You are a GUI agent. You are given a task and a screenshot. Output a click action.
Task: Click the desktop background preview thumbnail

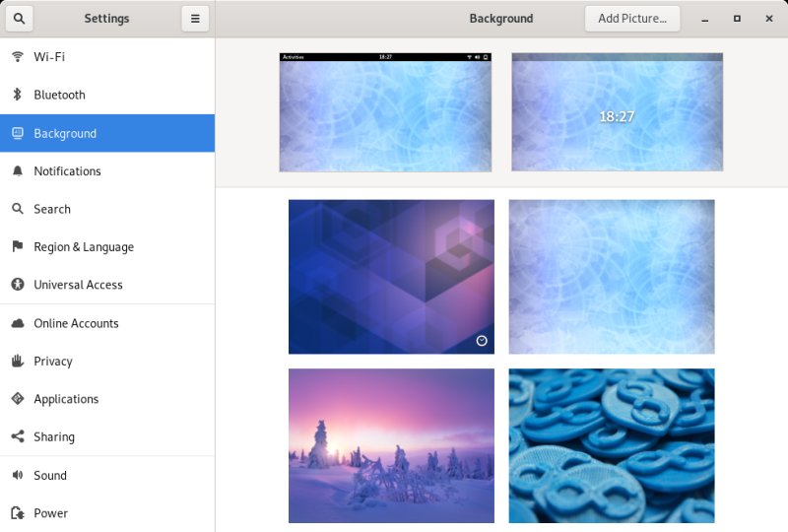[x=385, y=112]
